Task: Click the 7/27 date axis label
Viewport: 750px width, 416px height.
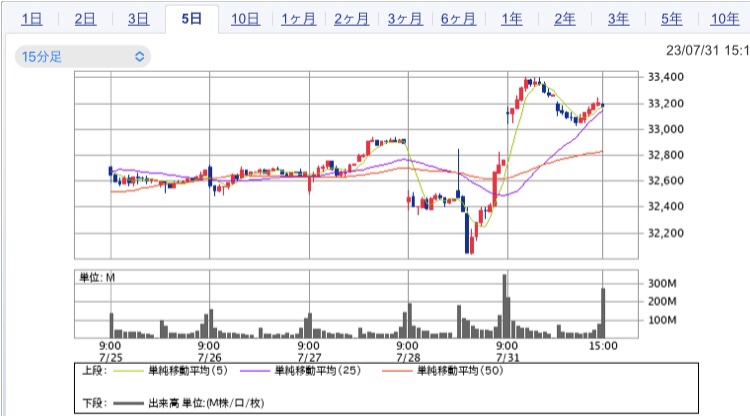Action: (x=309, y=357)
